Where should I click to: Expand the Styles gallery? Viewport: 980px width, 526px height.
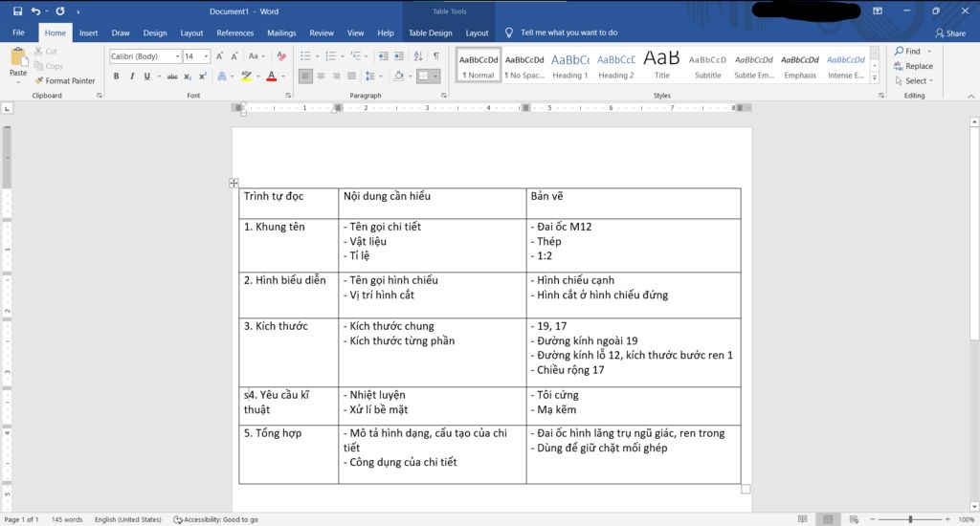pyautogui.click(x=875, y=78)
